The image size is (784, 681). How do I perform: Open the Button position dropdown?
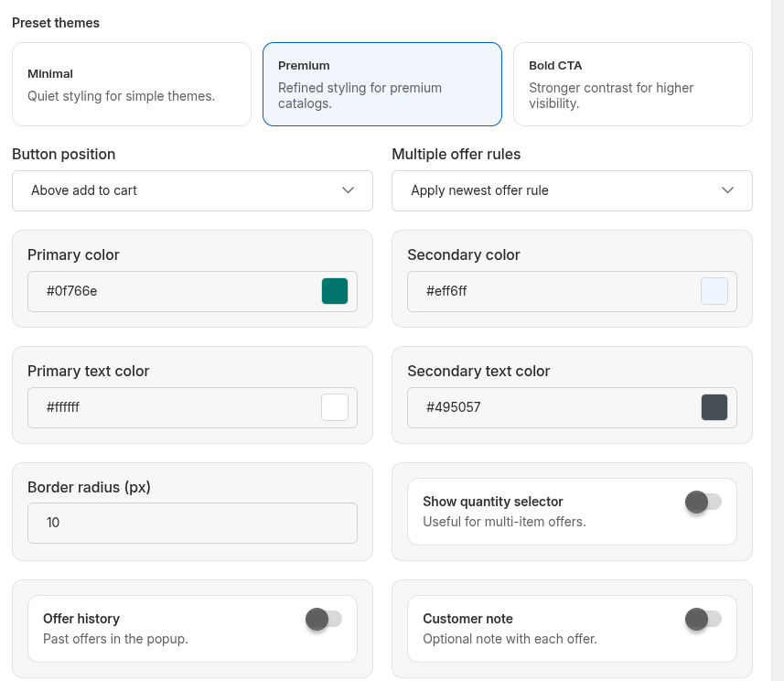click(192, 190)
